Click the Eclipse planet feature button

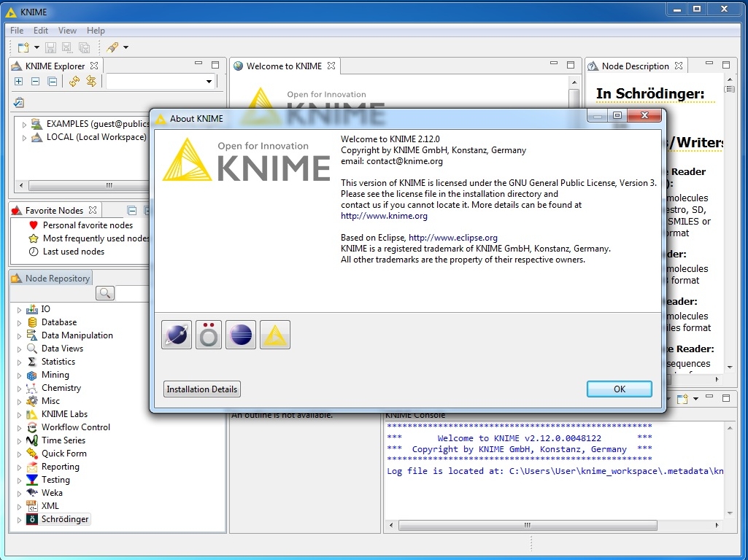pyautogui.click(x=177, y=335)
